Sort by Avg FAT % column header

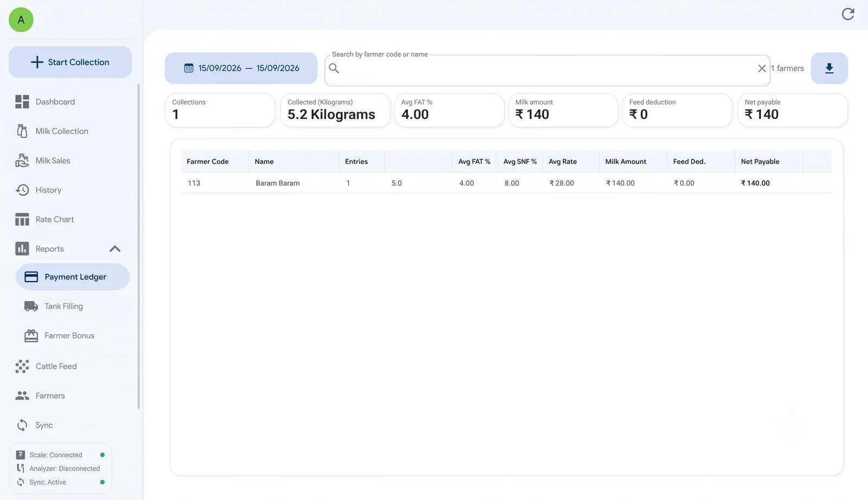tap(474, 162)
